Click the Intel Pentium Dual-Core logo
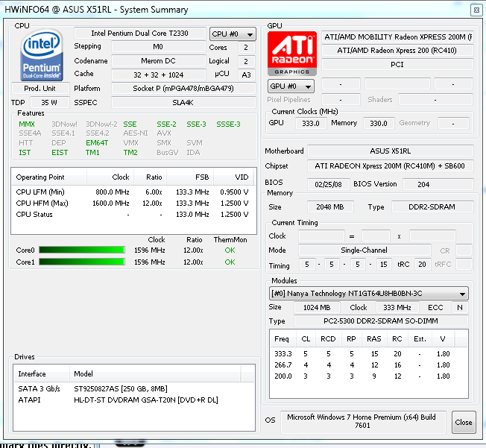This screenshot has width=486, height=448. pos(41,55)
